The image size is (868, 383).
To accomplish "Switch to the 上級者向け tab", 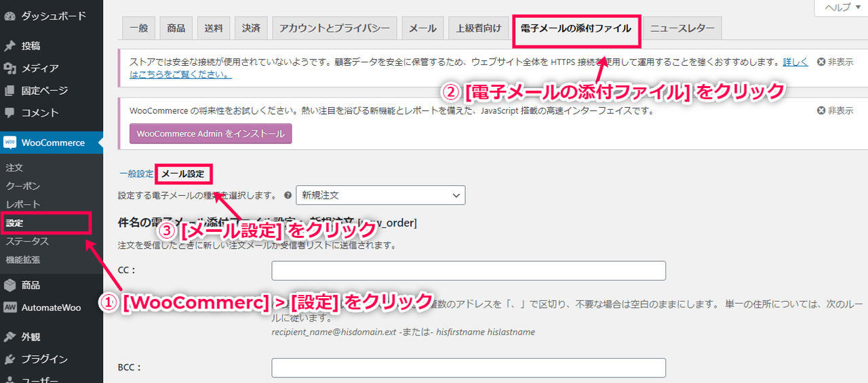I will (x=479, y=28).
